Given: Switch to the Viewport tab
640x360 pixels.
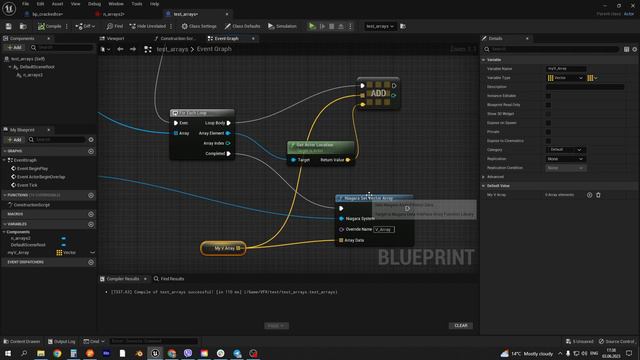Looking at the screenshot, I should (x=112, y=38).
